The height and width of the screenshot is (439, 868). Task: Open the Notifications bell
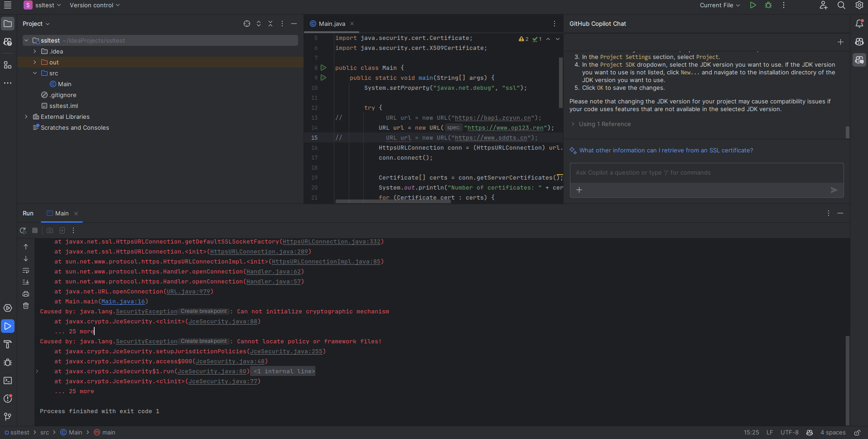859,24
